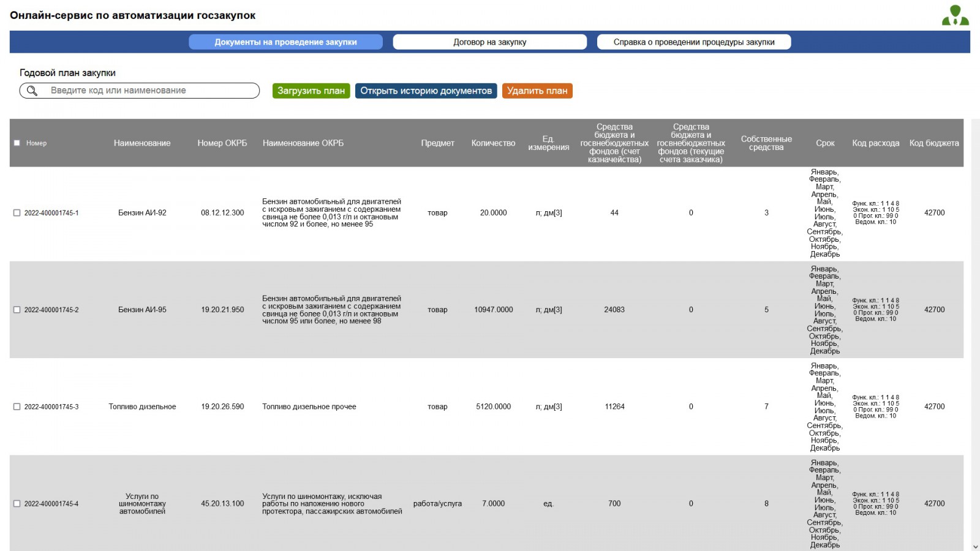Click OKRB number 08.12.12.300

tap(222, 213)
